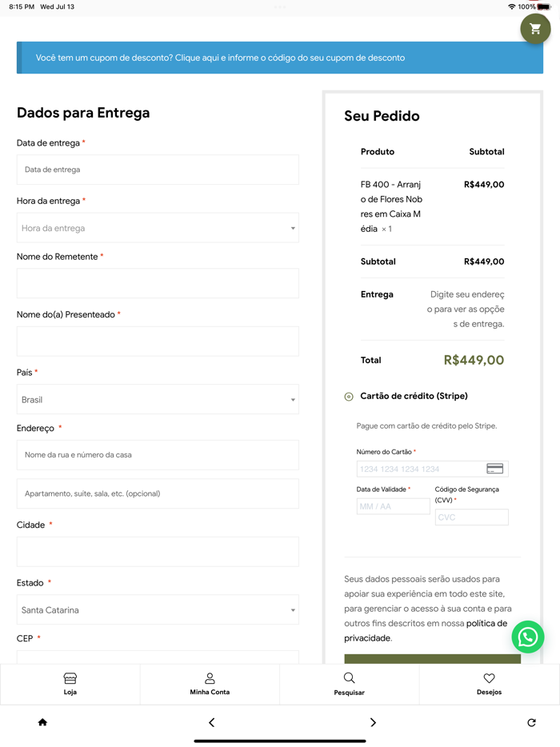Navigate back with left arrow
The image size is (560, 747).
click(211, 722)
